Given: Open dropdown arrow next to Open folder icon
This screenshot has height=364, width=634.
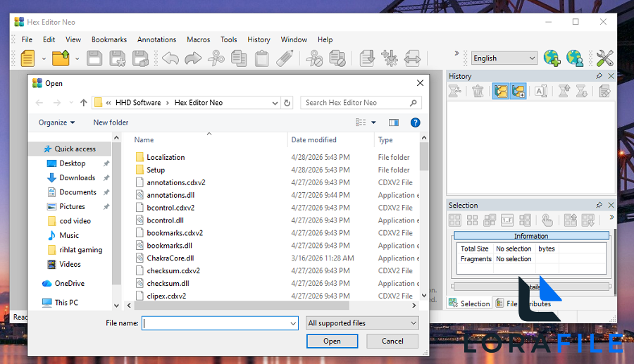Looking at the screenshot, I should pyautogui.click(x=77, y=59).
